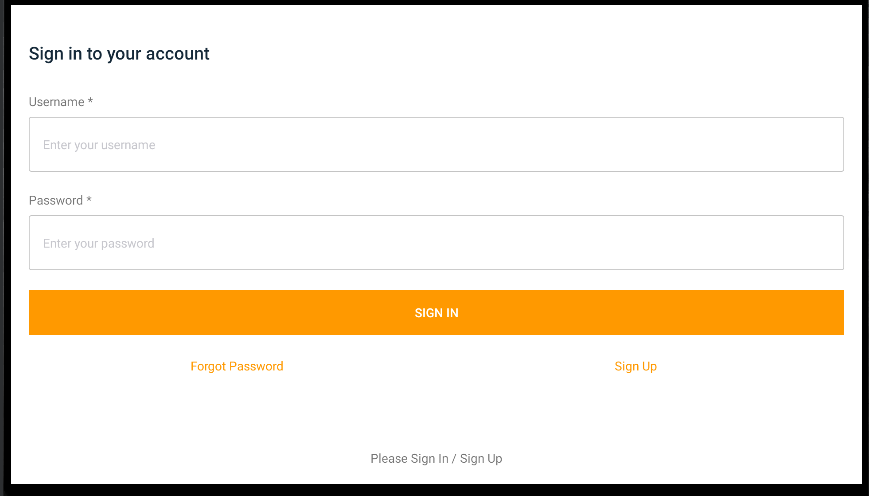Image resolution: width=869 pixels, height=496 pixels.
Task: Select the "Enter your username" placeholder text
Action: 99,145
